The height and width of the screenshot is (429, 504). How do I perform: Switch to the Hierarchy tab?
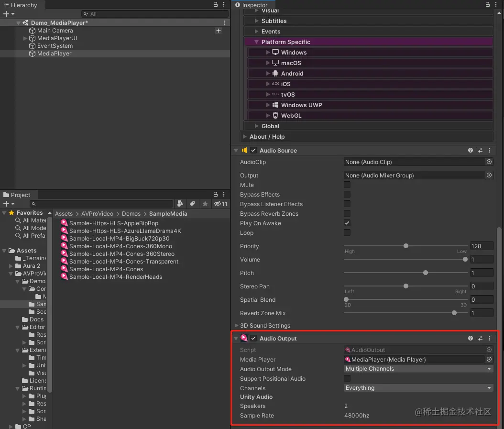[x=21, y=5]
